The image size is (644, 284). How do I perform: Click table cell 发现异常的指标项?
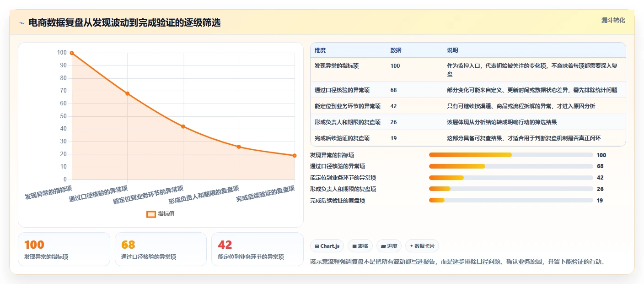click(337, 66)
